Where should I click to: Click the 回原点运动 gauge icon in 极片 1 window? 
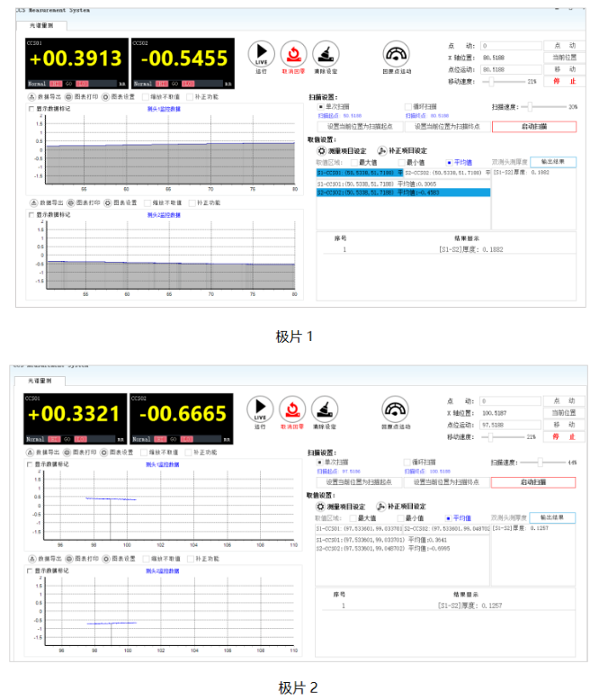click(396, 54)
